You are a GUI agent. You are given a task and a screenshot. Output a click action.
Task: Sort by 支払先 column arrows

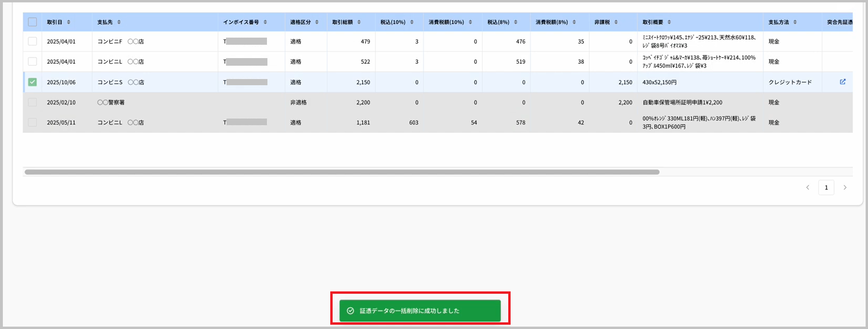(x=119, y=22)
